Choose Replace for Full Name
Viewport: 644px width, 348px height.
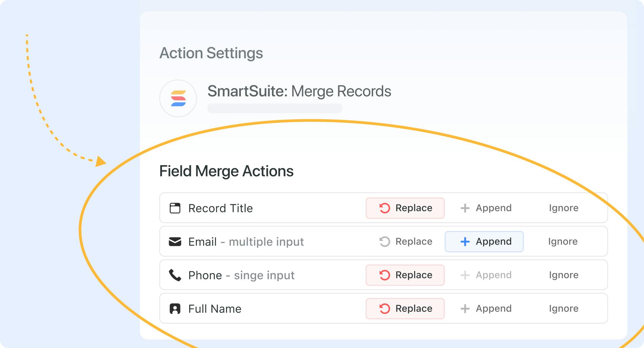pos(405,308)
